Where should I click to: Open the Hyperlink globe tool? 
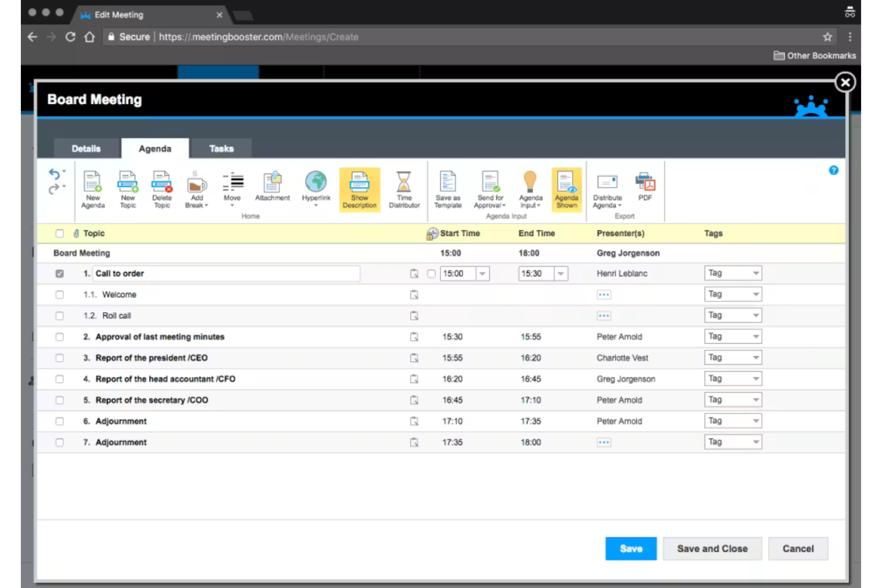coord(316,188)
